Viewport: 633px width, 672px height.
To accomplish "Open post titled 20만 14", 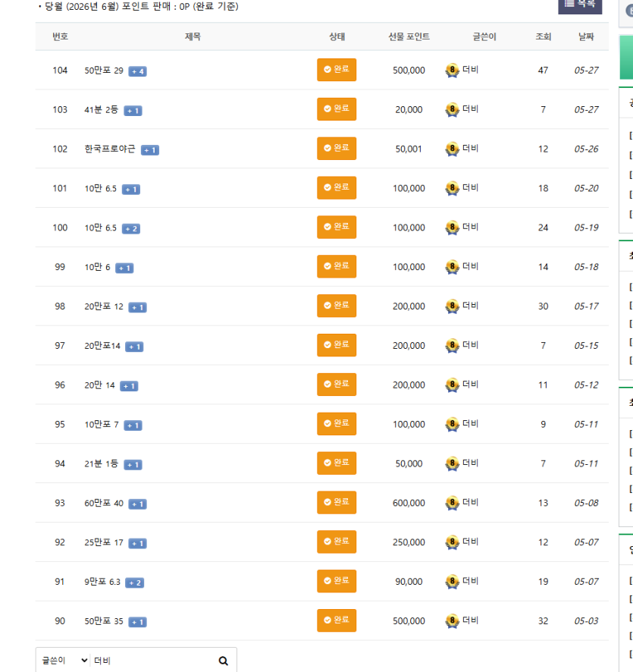I will pos(99,385).
